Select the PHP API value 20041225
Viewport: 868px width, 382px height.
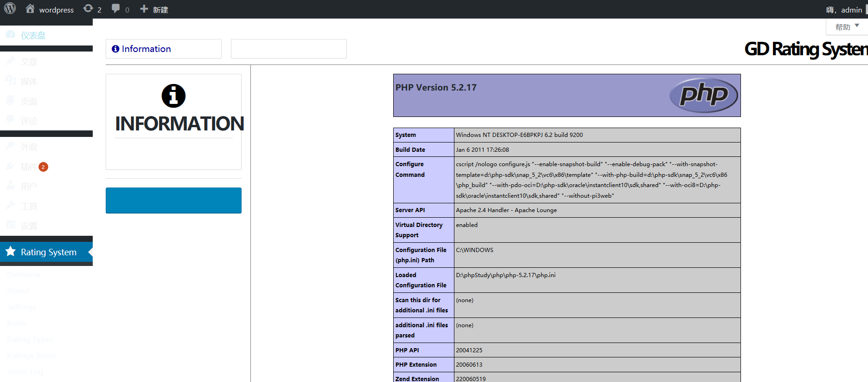click(469, 350)
